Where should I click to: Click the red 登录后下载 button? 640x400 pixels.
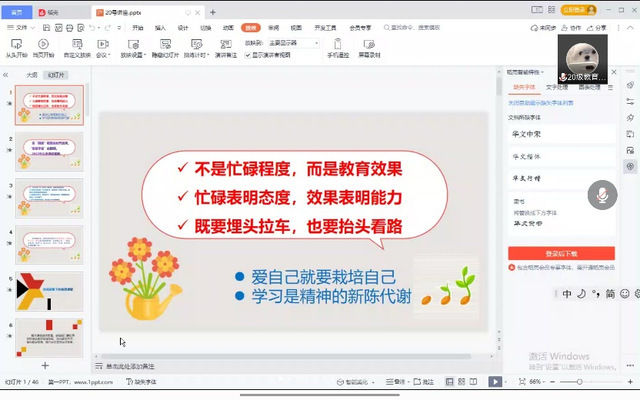(x=561, y=253)
